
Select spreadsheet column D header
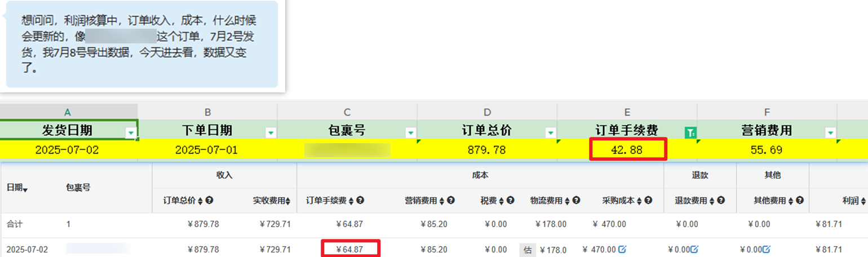pyautogui.click(x=488, y=112)
